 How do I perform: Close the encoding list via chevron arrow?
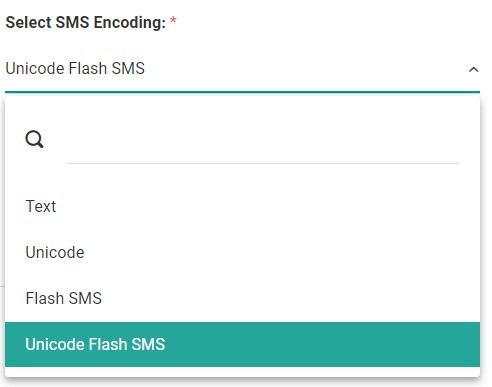click(473, 69)
